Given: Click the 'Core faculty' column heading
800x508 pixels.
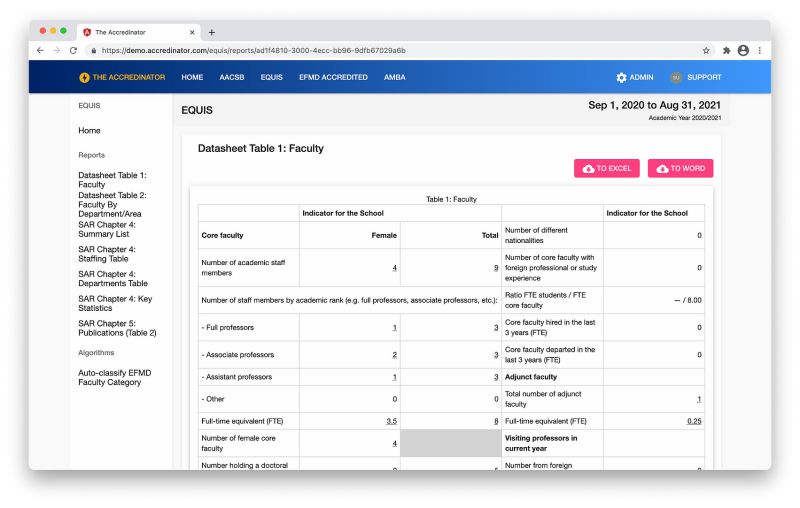Looking at the screenshot, I should coord(222,236).
